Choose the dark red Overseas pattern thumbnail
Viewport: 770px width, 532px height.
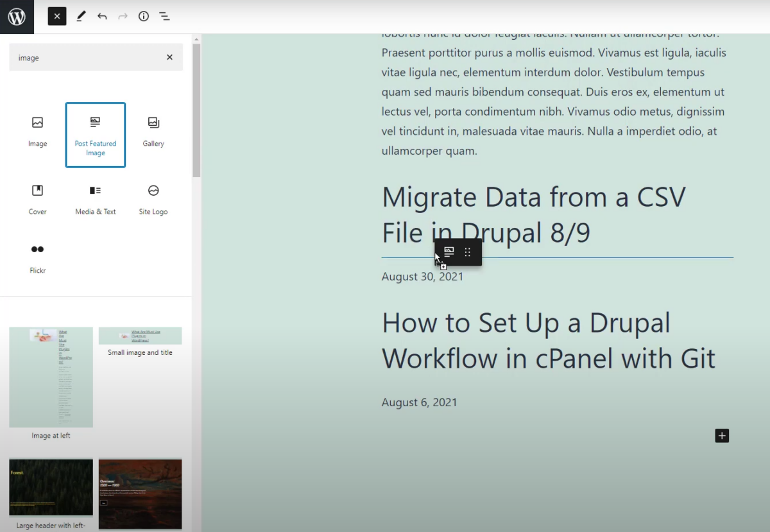click(x=140, y=494)
